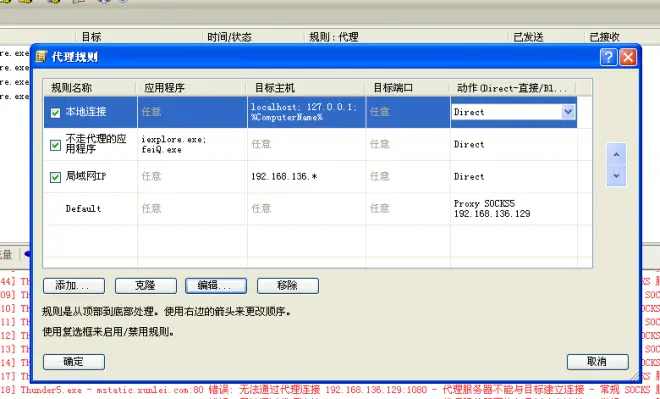The height and width of the screenshot is (399, 660).
Task: Open the Direct action dropdown
Action: (x=568, y=112)
